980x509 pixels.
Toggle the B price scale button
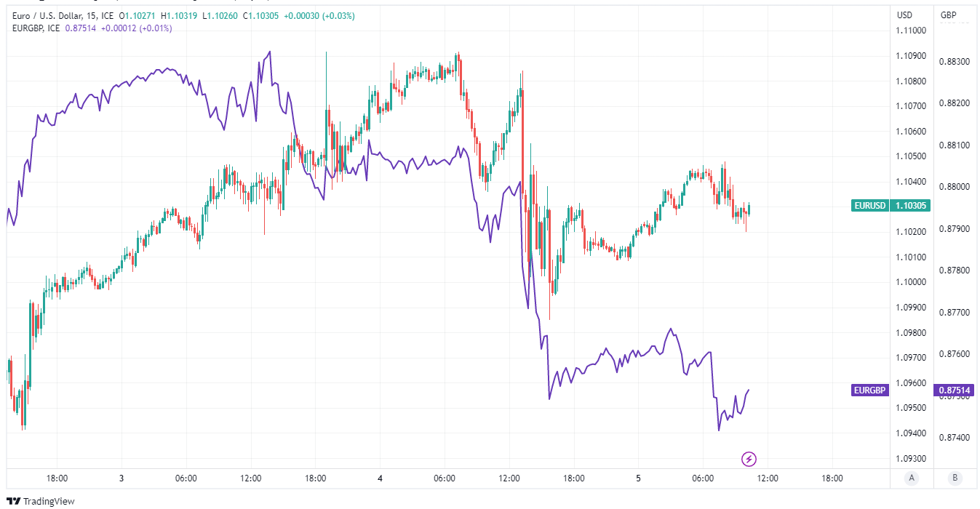pos(954,478)
